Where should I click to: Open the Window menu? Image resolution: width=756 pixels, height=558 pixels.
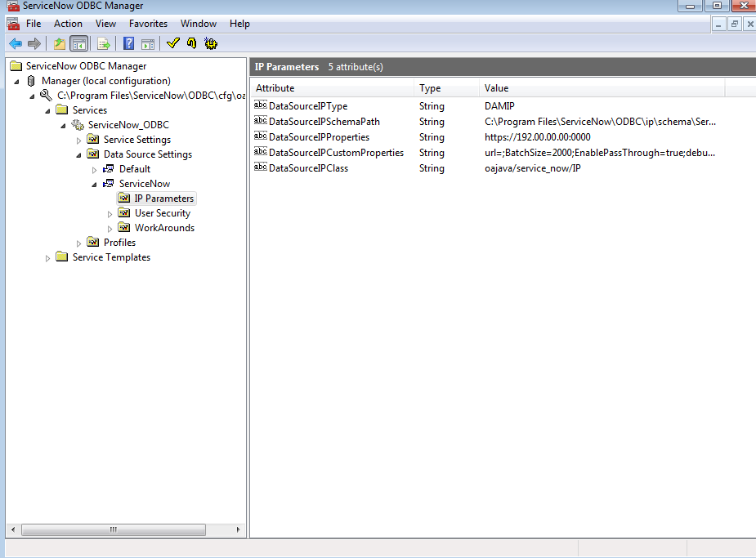point(198,24)
